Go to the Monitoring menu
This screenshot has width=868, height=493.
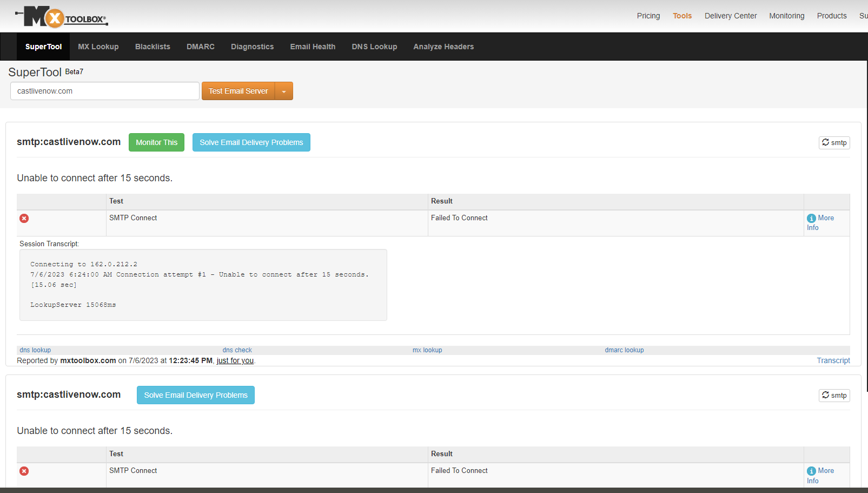coord(787,16)
